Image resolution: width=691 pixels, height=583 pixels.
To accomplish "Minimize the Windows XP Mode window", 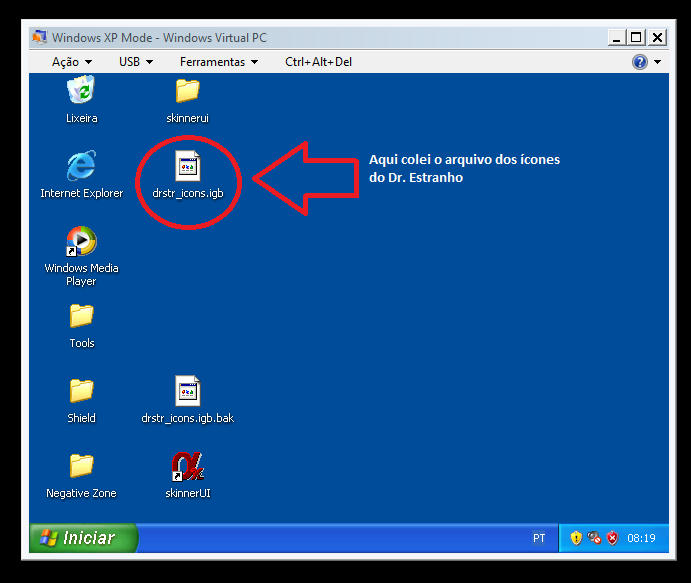I will pos(617,37).
